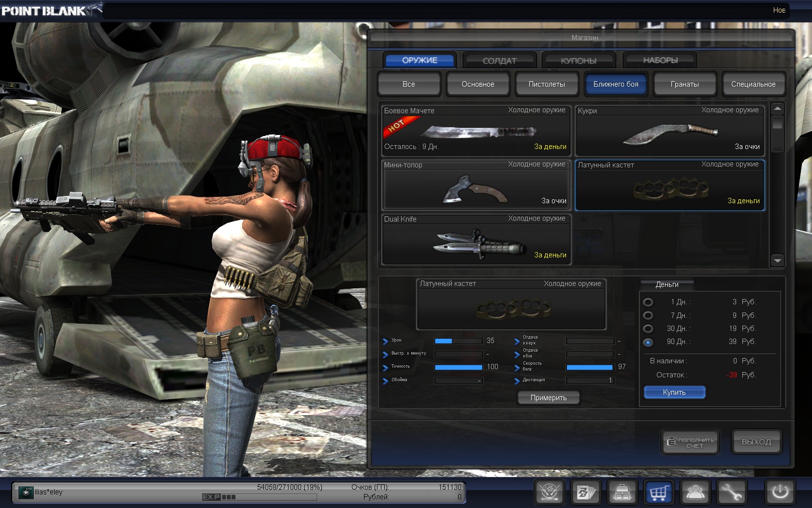Switch to the СОЛДАТ tab
812x508 pixels.
499,60
